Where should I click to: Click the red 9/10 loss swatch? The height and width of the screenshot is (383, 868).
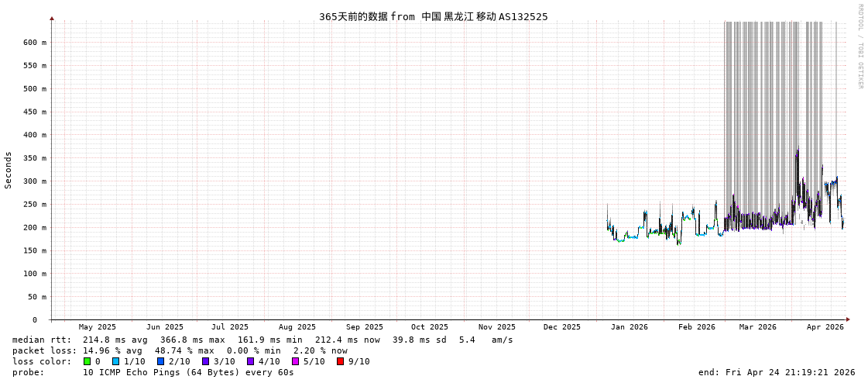click(341, 361)
